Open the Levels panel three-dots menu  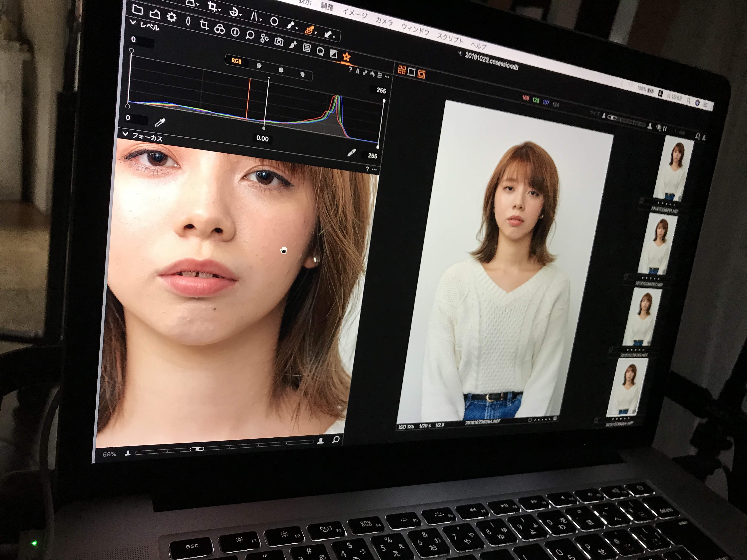(387, 77)
